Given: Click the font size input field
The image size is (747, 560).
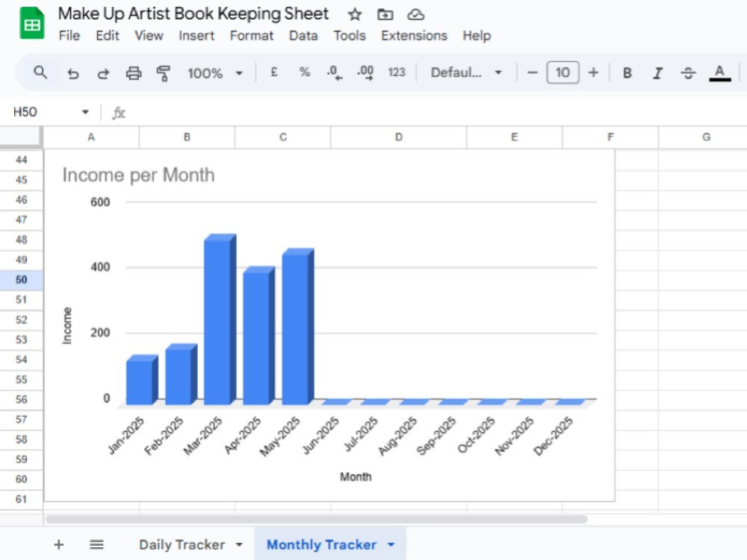Looking at the screenshot, I should [x=562, y=73].
